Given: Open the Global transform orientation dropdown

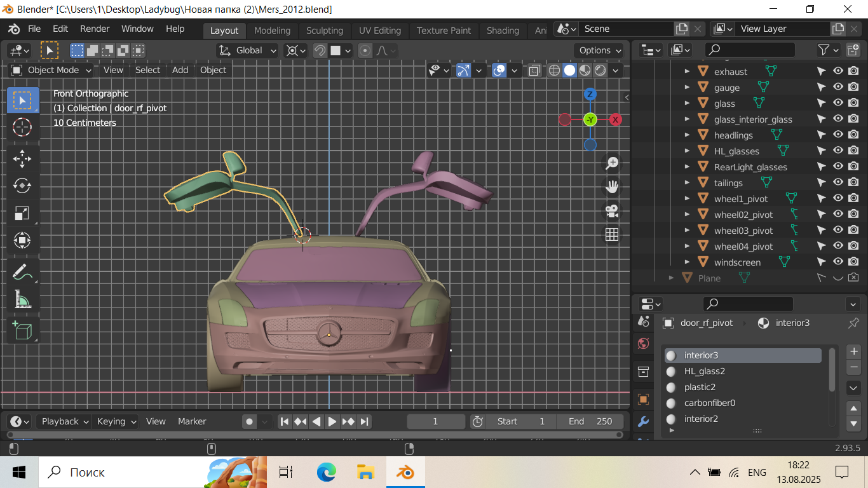Looking at the screenshot, I should coord(248,50).
